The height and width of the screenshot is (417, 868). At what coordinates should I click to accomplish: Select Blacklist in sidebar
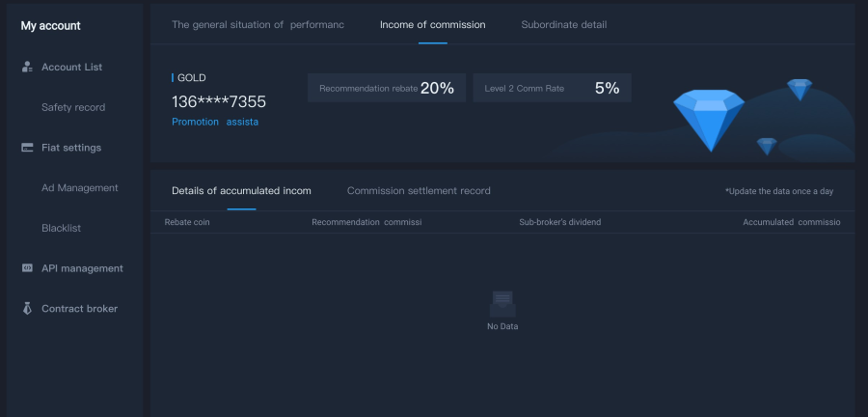pos(61,228)
